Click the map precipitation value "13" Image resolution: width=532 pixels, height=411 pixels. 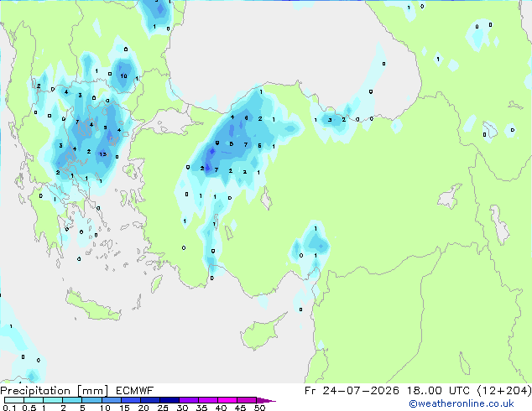click(x=103, y=154)
